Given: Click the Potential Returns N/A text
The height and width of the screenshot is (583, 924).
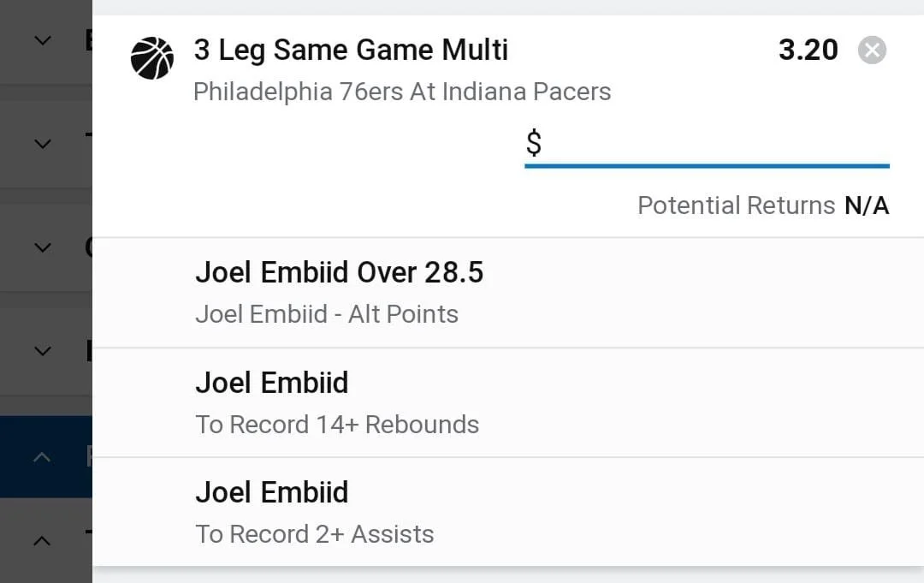Looking at the screenshot, I should 763,205.
